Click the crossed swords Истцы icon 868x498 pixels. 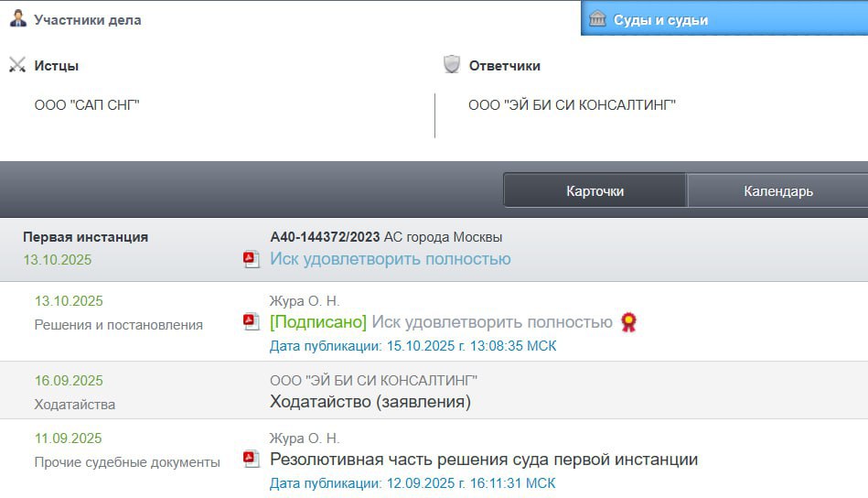click(x=17, y=66)
